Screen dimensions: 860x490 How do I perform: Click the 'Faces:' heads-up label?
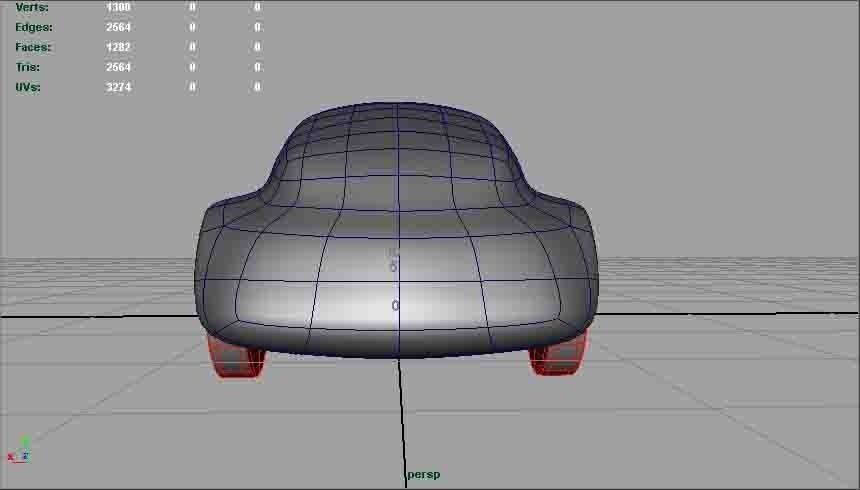(x=33, y=47)
